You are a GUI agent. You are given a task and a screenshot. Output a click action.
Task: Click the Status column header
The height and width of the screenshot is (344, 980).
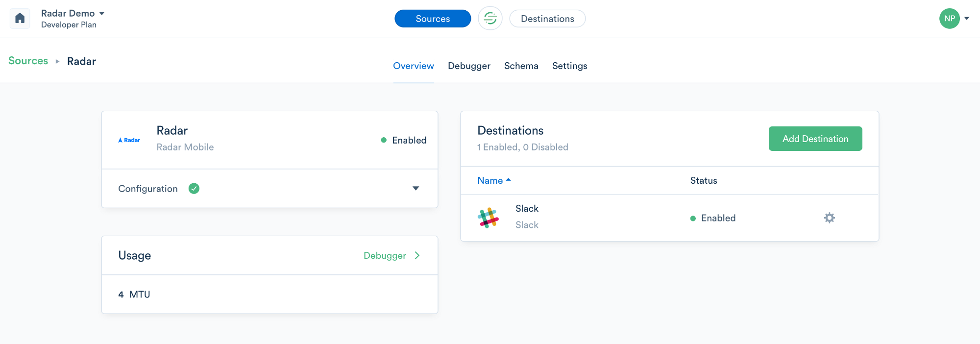click(704, 180)
